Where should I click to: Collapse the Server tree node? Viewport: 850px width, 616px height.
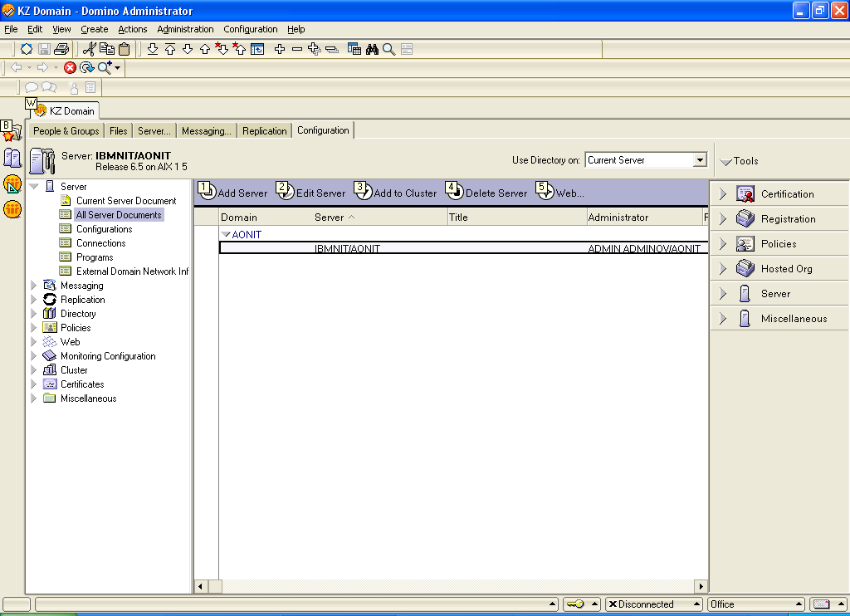click(x=34, y=187)
